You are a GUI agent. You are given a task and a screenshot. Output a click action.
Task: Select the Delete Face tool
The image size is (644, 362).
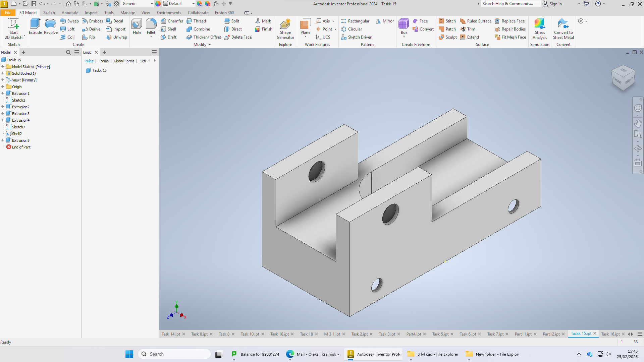(x=238, y=37)
